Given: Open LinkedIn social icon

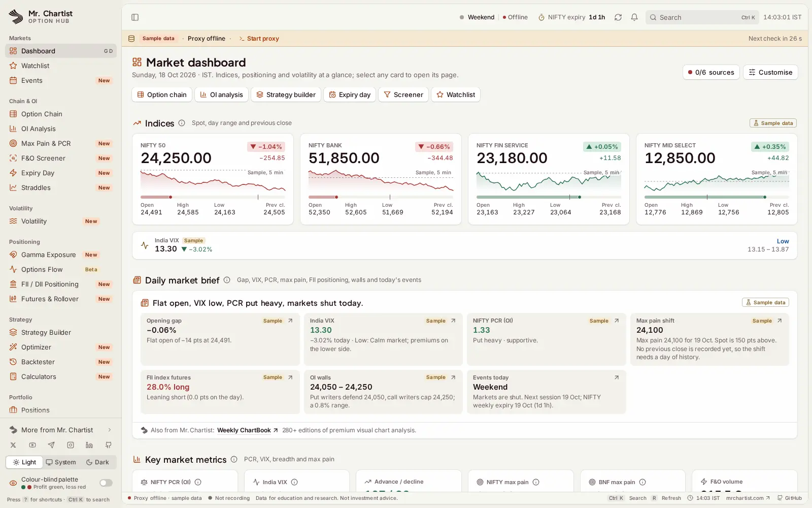Looking at the screenshot, I should [89, 445].
